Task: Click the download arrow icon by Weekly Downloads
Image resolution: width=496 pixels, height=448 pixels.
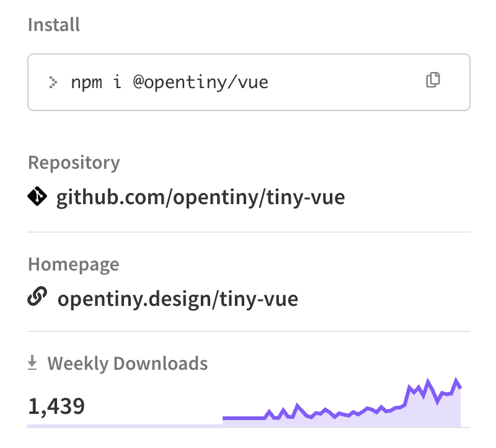Action: (x=32, y=362)
